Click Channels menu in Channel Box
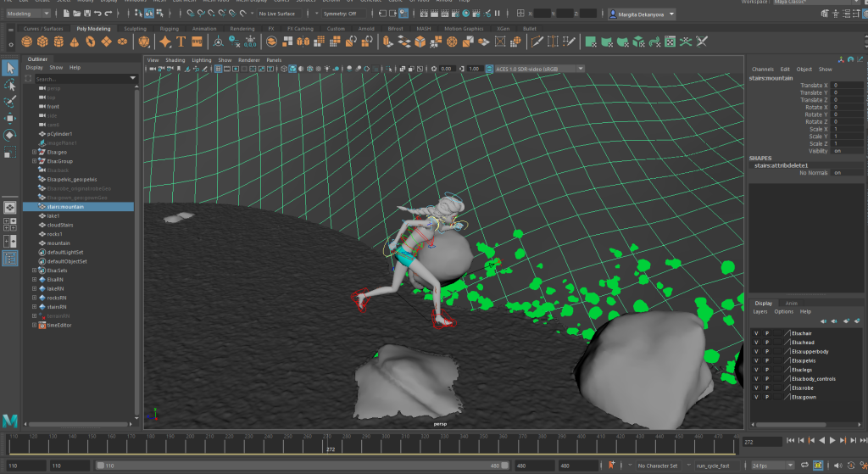 pos(762,70)
